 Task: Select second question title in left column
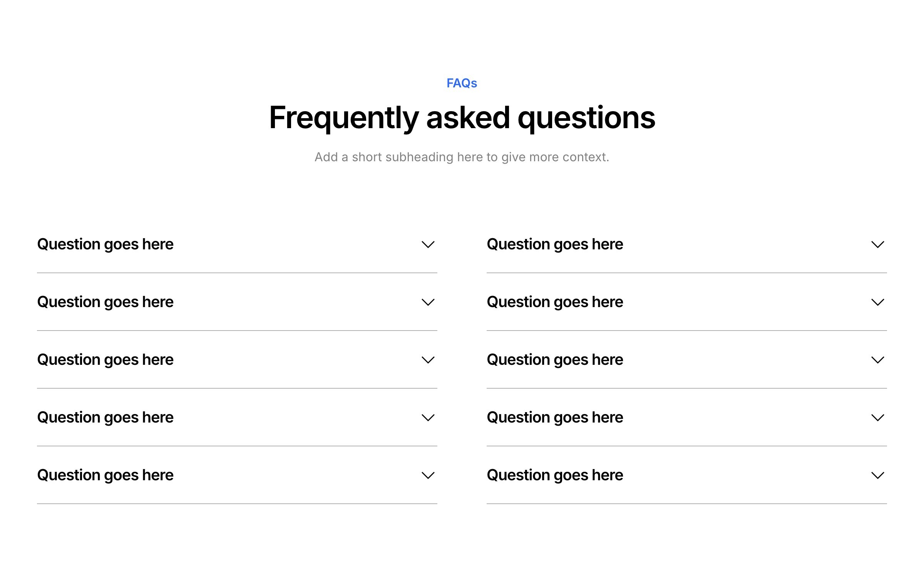[x=105, y=302]
